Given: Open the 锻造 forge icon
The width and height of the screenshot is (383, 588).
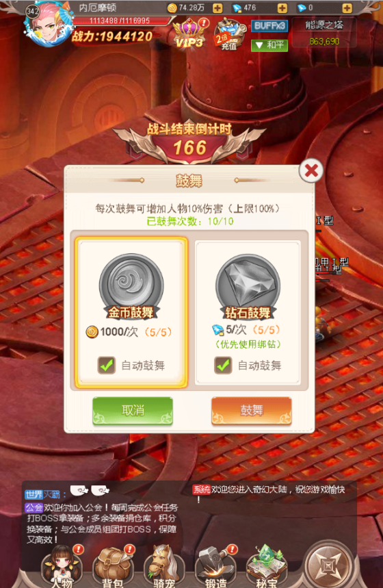Looking at the screenshot, I should pos(215,566).
